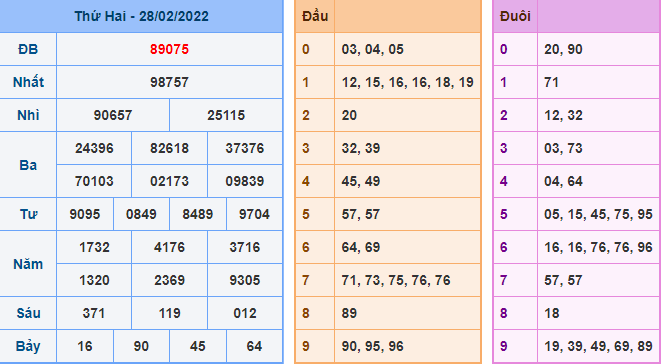
Task: Select Đuôi row 4 values 04, 64
Action: (563, 181)
